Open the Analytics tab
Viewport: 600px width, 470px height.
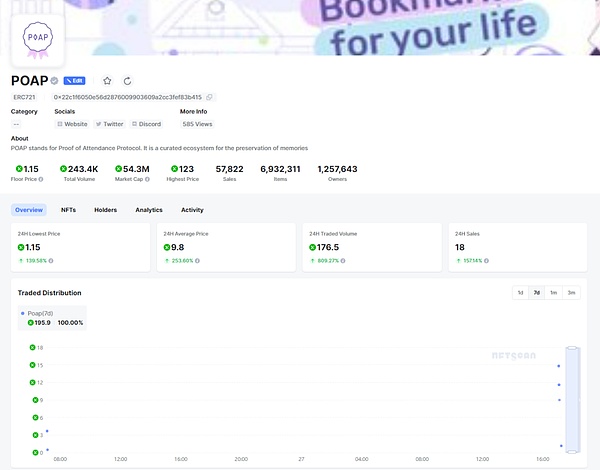148,210
